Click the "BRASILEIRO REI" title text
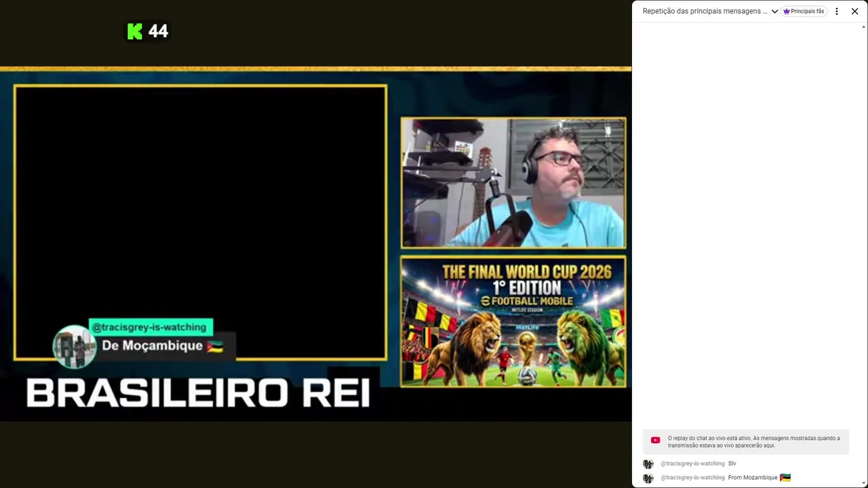 pyautogui.click(x=198, y=393)
